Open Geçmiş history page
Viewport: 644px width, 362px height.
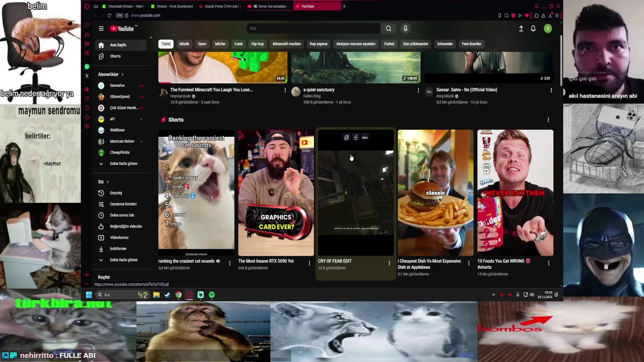point(121,193)
